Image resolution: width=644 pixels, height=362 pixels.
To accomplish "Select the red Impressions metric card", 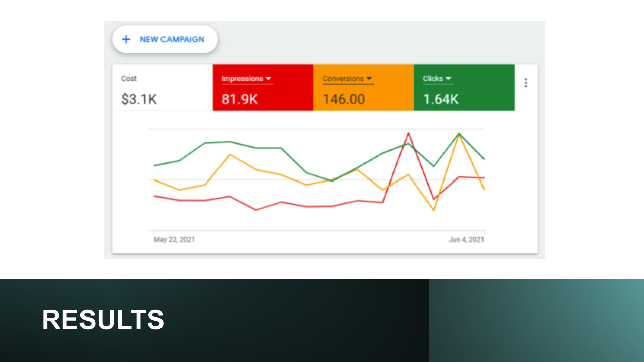I will click(x=263, y=88).
